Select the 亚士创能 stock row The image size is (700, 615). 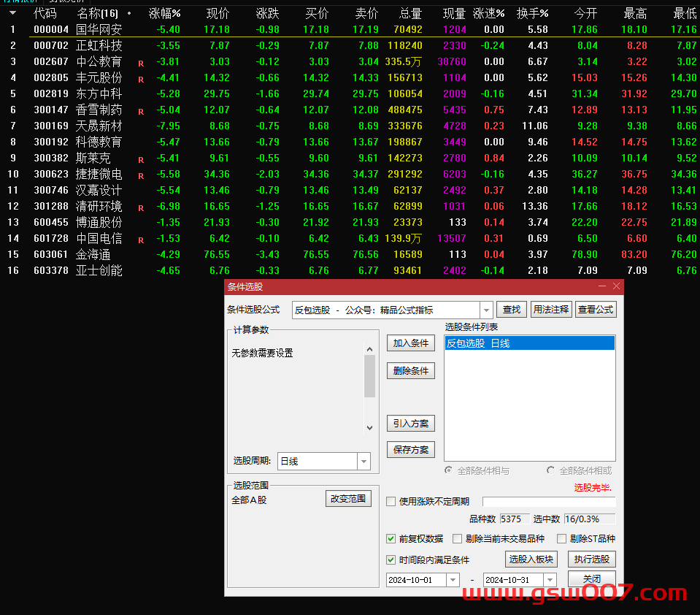click(350, 271)
